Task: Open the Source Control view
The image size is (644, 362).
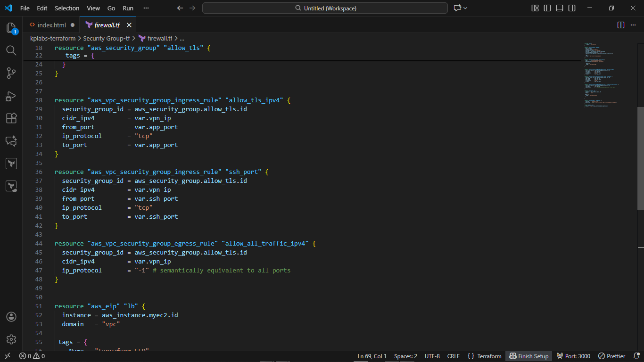Action: point(11,73)
